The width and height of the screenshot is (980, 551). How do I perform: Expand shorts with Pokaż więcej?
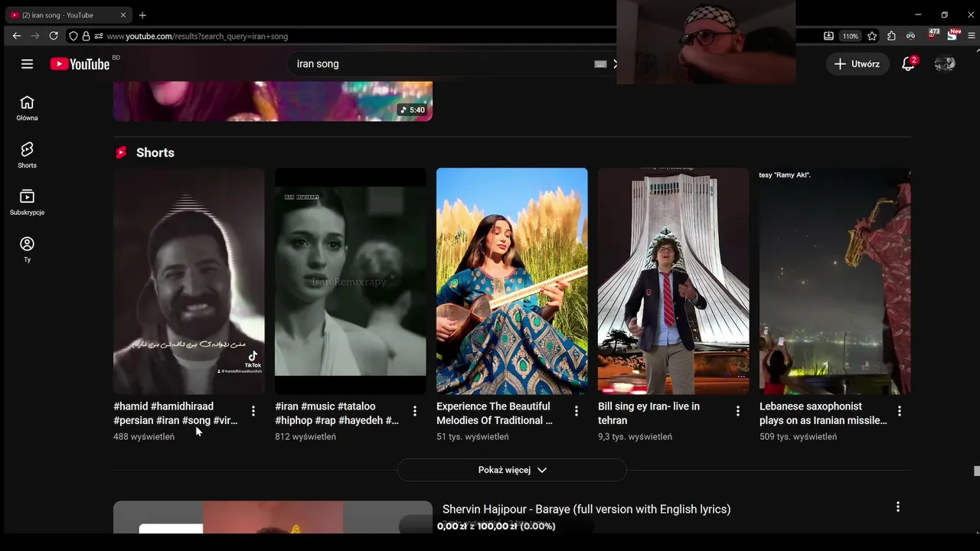[512, 470]
